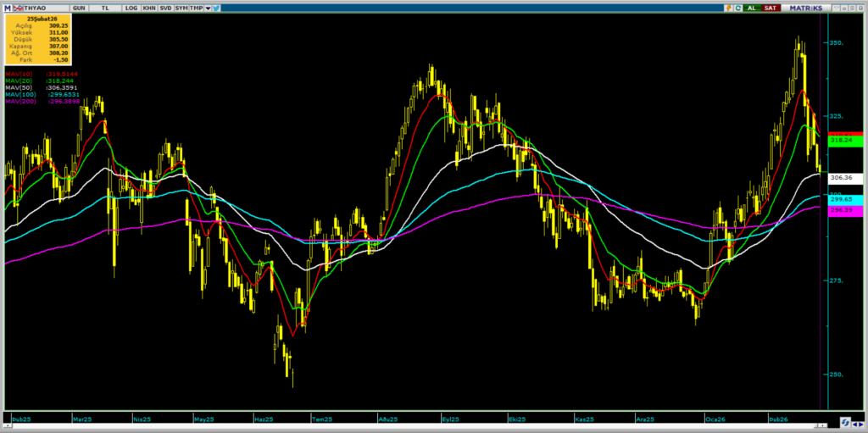Image resolution: width=868 pixels, height=433 pixels.
Task: Toggle LOG scale on the chart
Action: [x=131, y=7]
